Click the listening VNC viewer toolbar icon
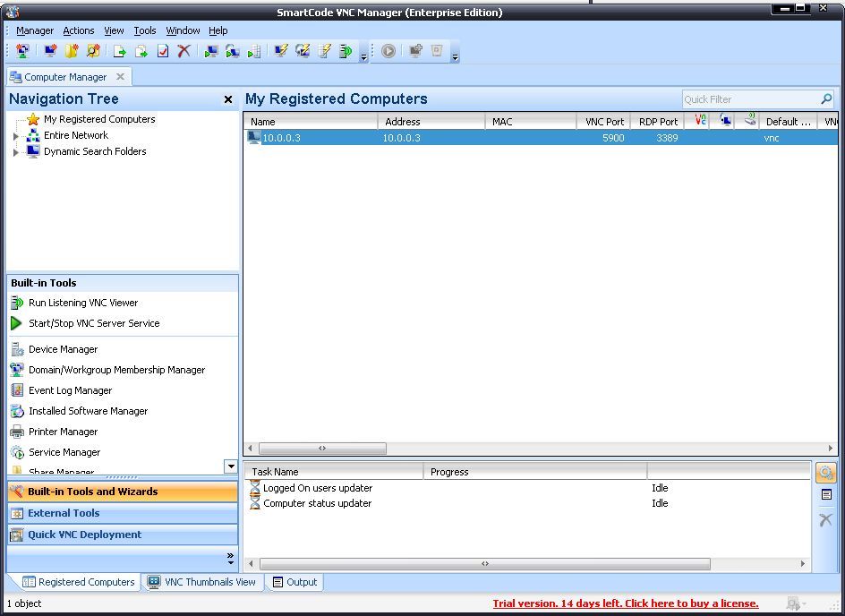This screenshot has width=845, height=616. pos(345,51)
